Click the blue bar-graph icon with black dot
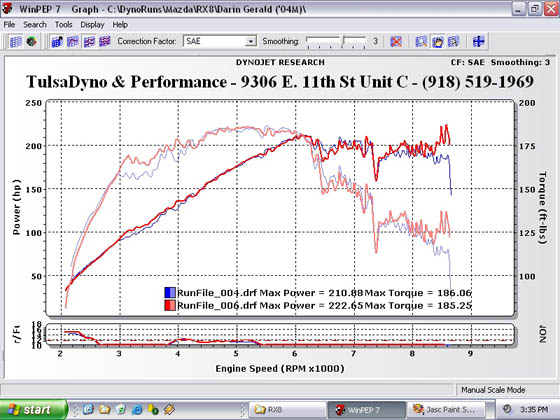The height and width of the screenshot is (420, 560). click(58, 41)
